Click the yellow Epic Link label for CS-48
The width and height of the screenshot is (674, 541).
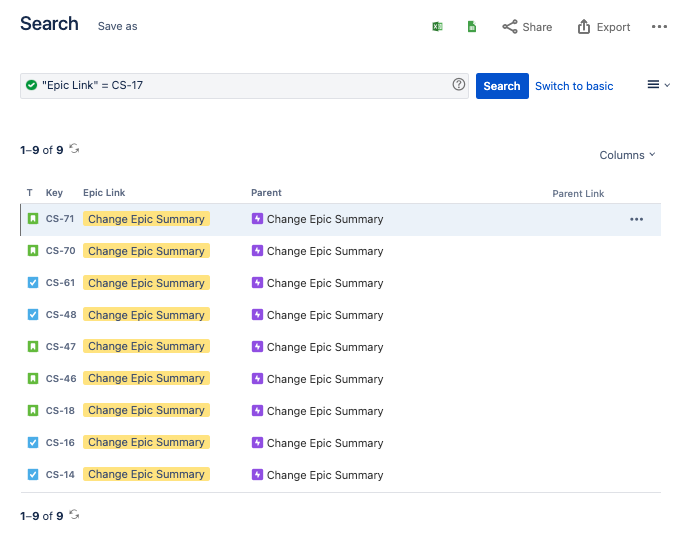(146, 315)
